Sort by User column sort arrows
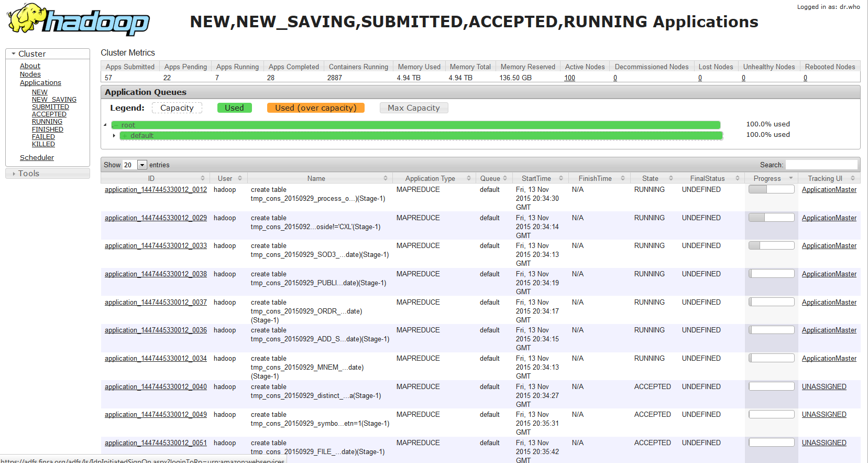The height and width of the screenshot is (463, 868). (x=240, y=178)
